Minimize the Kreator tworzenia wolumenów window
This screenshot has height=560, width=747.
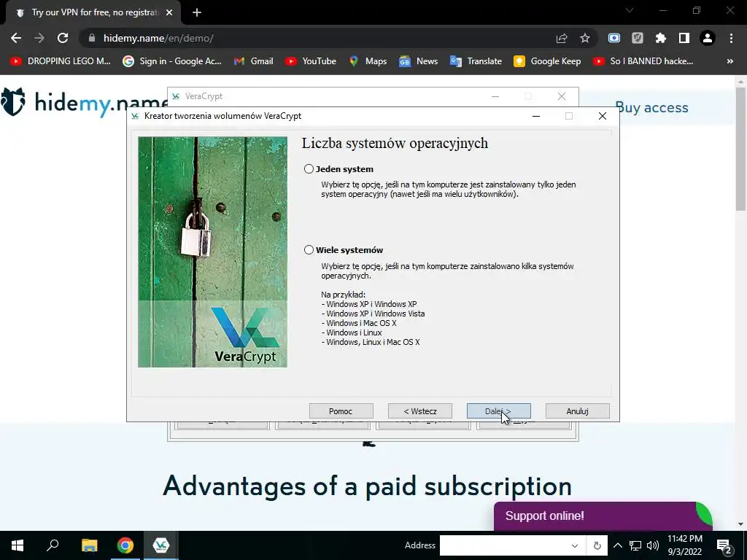(x=536, y=116)
